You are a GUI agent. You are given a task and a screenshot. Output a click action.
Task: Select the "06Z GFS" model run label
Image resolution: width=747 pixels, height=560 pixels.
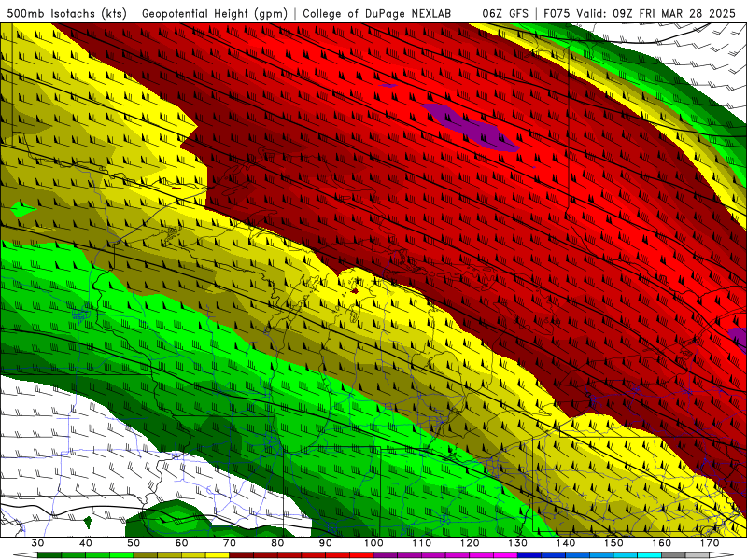click(505, 13)
